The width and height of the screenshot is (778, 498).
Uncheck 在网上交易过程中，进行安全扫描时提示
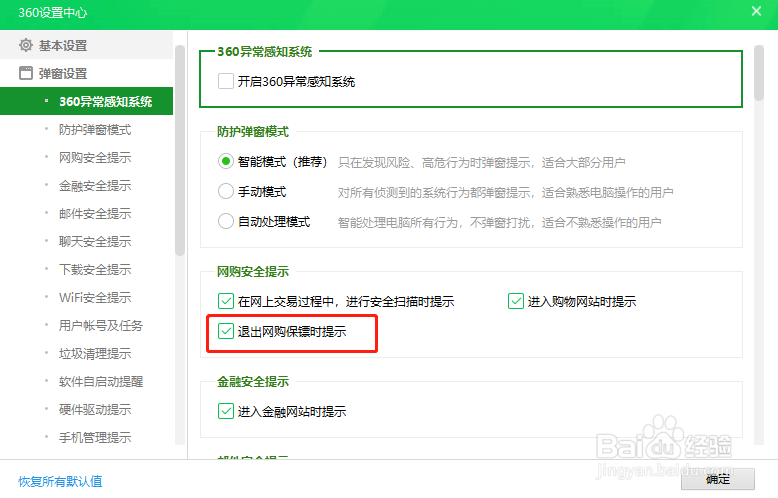(226, 301)
